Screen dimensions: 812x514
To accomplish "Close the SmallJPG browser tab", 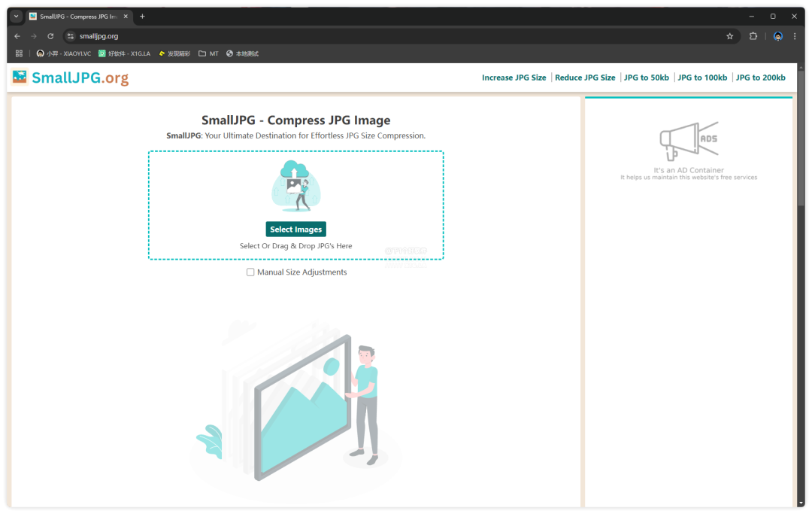I will pos(126,17).
